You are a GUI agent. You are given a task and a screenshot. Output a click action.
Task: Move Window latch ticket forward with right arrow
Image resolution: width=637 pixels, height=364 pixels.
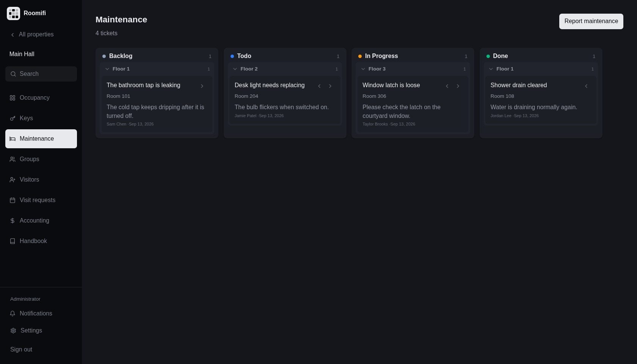coord(458,86)
